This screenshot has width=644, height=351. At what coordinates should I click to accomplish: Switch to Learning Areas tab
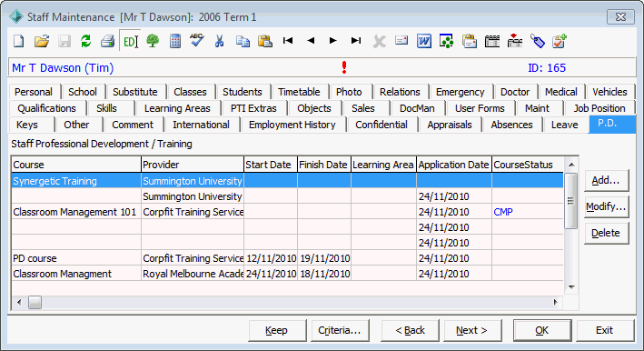(177, 108)
